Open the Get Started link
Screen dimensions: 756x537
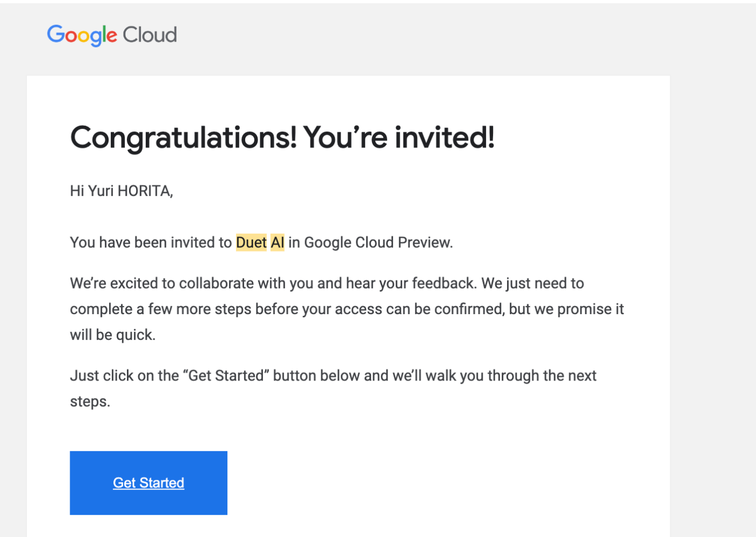(148, 482)
